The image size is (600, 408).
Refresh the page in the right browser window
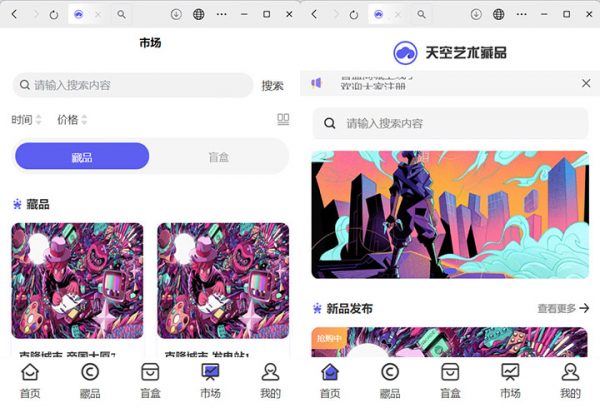(x=354, y=15)
